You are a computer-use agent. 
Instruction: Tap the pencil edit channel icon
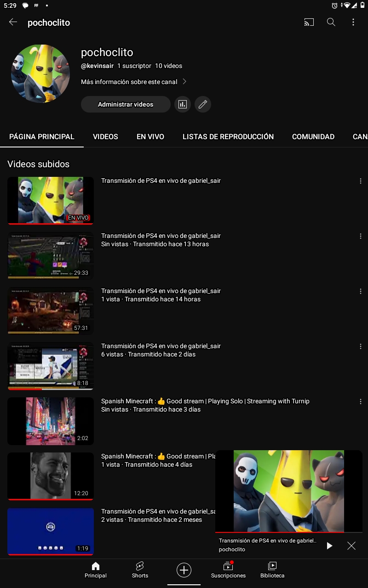pyautogui.click(x=203, y=104)
